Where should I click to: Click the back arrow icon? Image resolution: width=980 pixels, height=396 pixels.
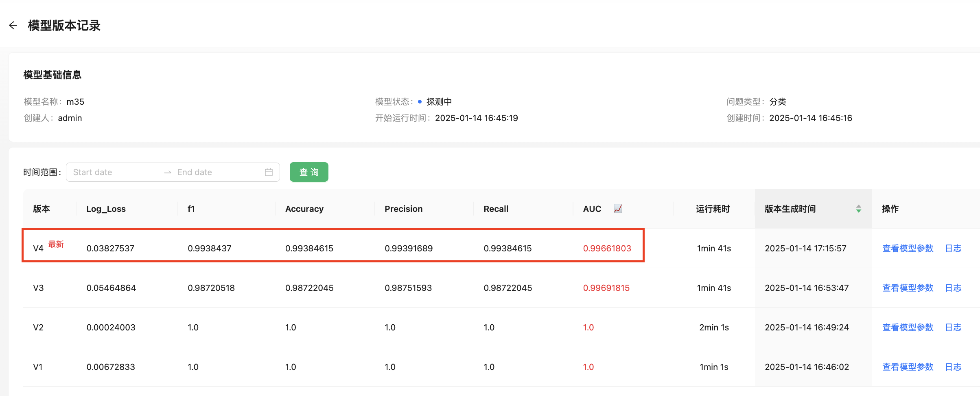(x=13, y=26)
